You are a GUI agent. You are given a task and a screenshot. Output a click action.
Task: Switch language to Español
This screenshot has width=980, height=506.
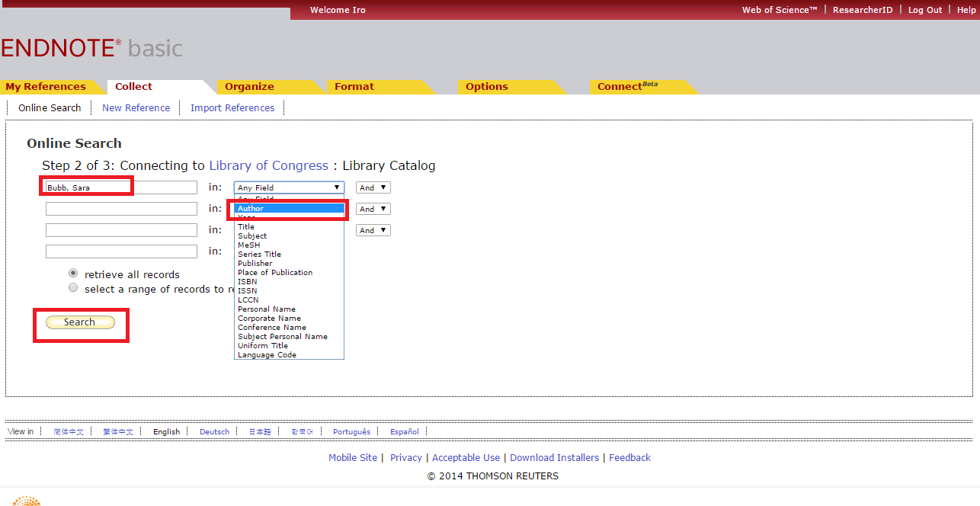click(x=405, y=431)
